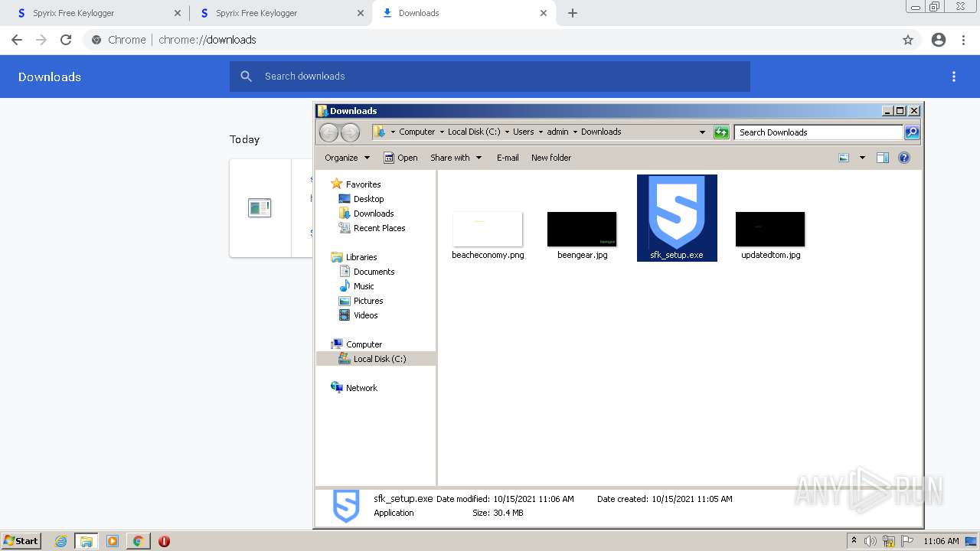Click red stop-sign taskbar icon
This screenshot has width=980, height=551.
click(164, 541)
